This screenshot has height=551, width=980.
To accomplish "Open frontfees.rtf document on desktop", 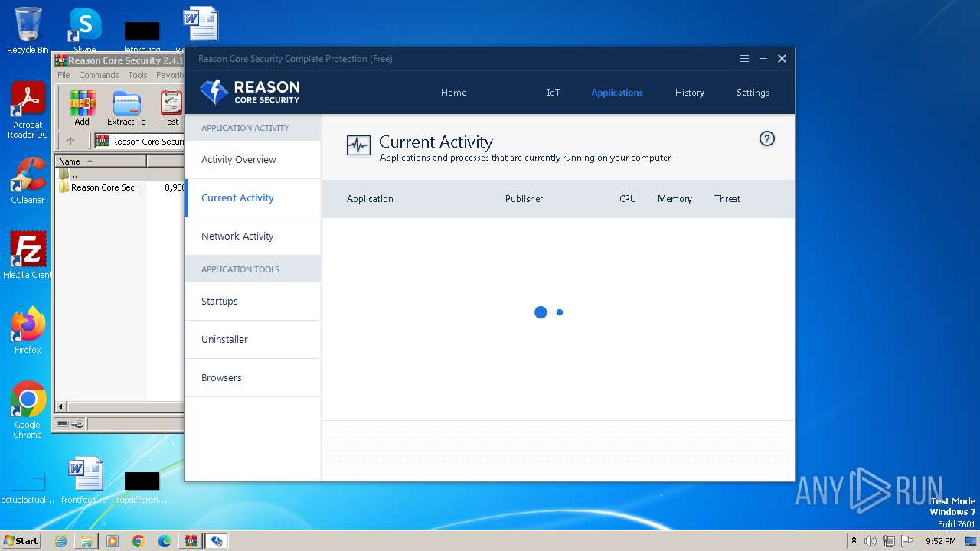I will click(85, 481).
